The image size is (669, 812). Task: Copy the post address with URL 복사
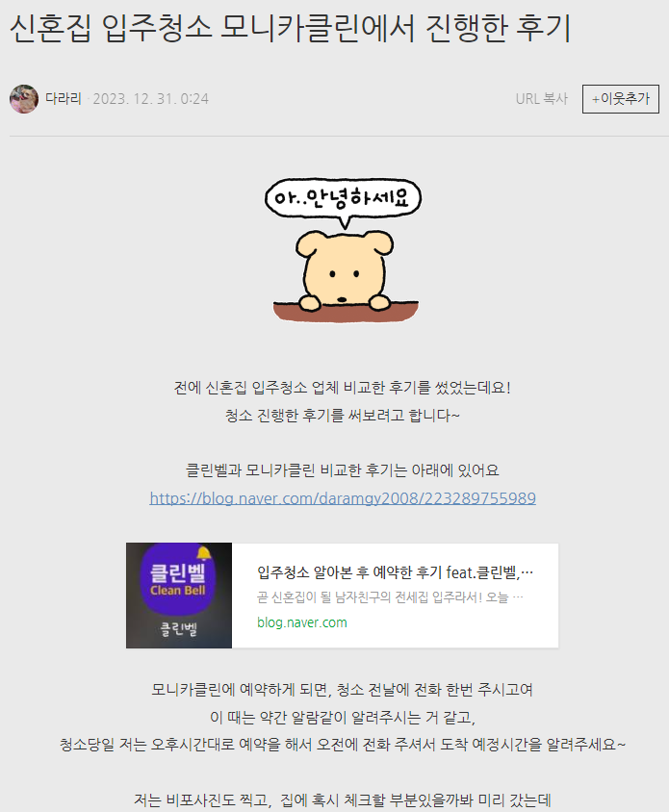pyautogui.click(x=542, y=99)
